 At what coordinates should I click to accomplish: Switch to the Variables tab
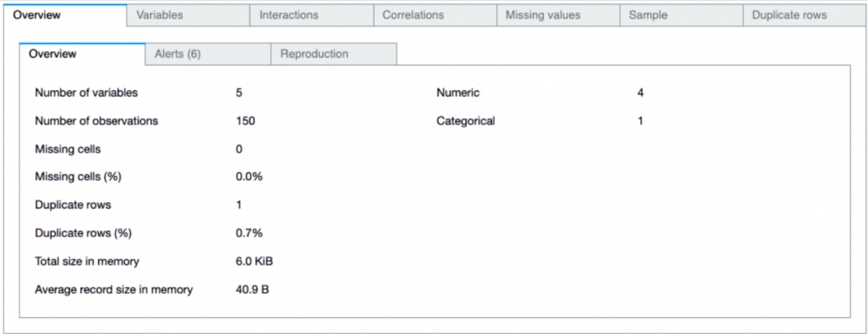tap(159, 15)
